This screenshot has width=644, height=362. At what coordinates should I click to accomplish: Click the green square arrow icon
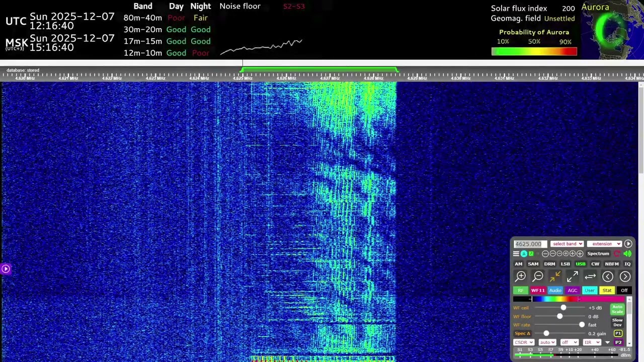pos(531,254)
